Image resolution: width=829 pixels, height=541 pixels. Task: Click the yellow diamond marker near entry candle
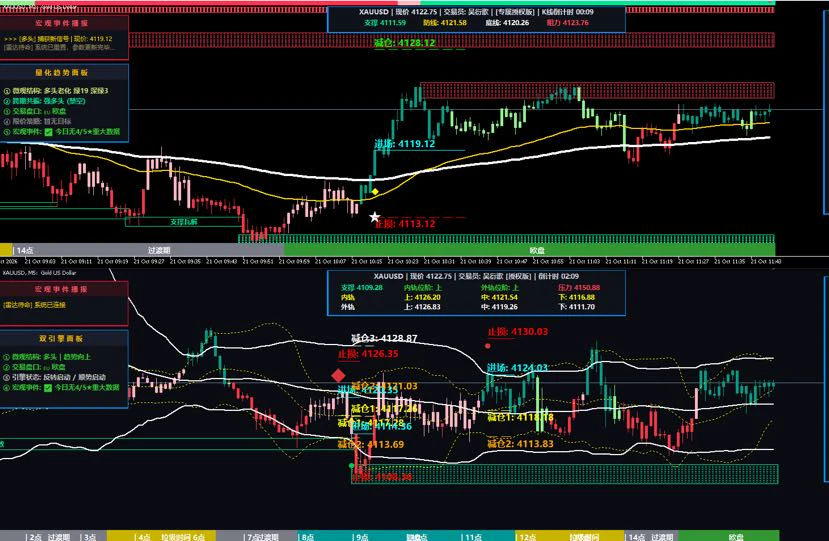point(375,191)
